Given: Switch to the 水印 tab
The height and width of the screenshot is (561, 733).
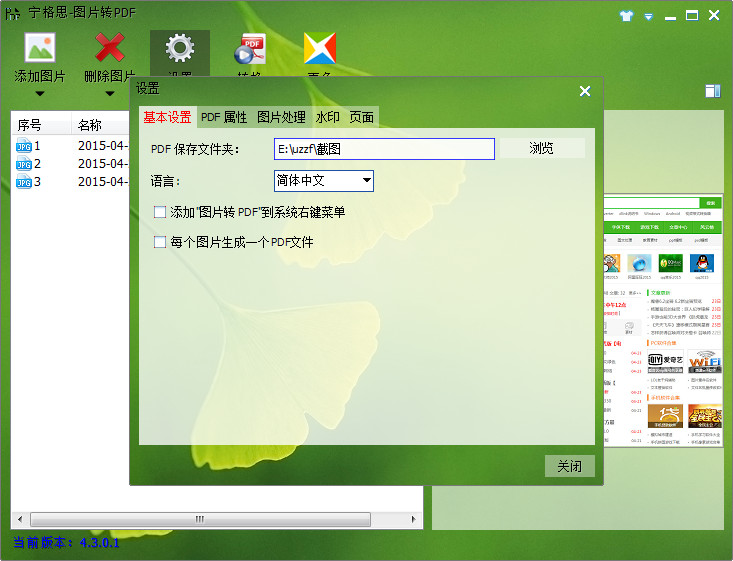Looking at the screenshot, I should pyautogui.click(x=328, y=117).
